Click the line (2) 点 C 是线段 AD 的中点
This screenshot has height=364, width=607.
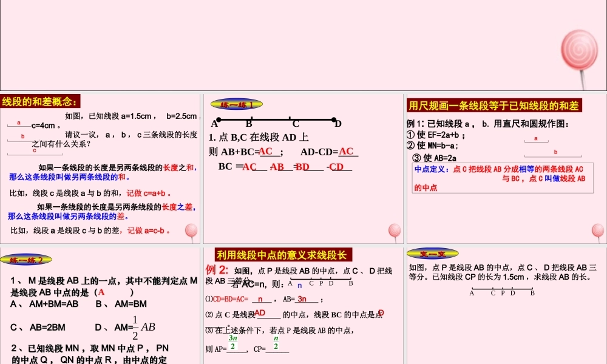294,314
